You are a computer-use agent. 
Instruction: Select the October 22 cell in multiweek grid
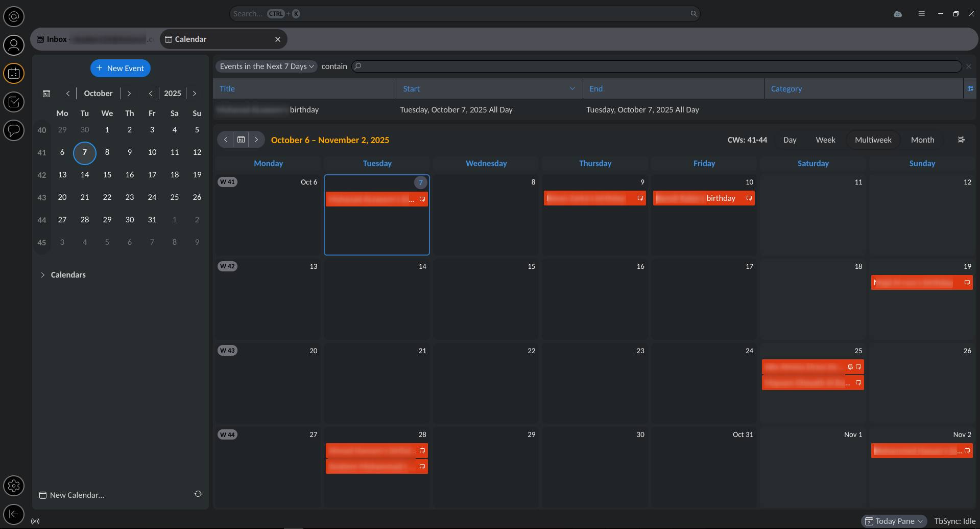(x=486, y=383)
